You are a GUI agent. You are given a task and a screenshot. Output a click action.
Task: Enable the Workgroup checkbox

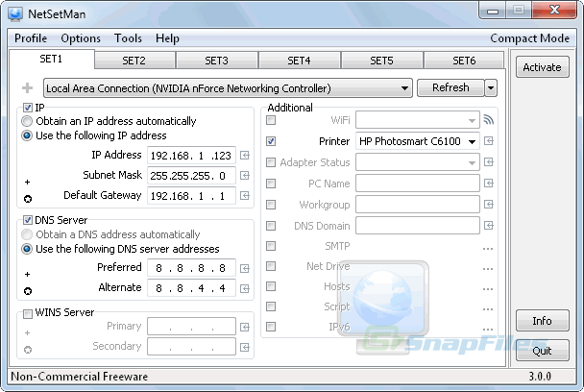271,205
